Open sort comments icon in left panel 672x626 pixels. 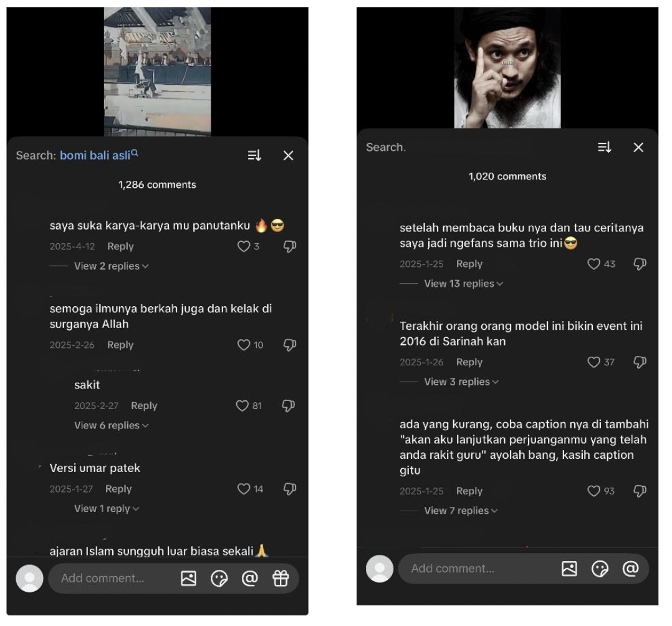254,155
